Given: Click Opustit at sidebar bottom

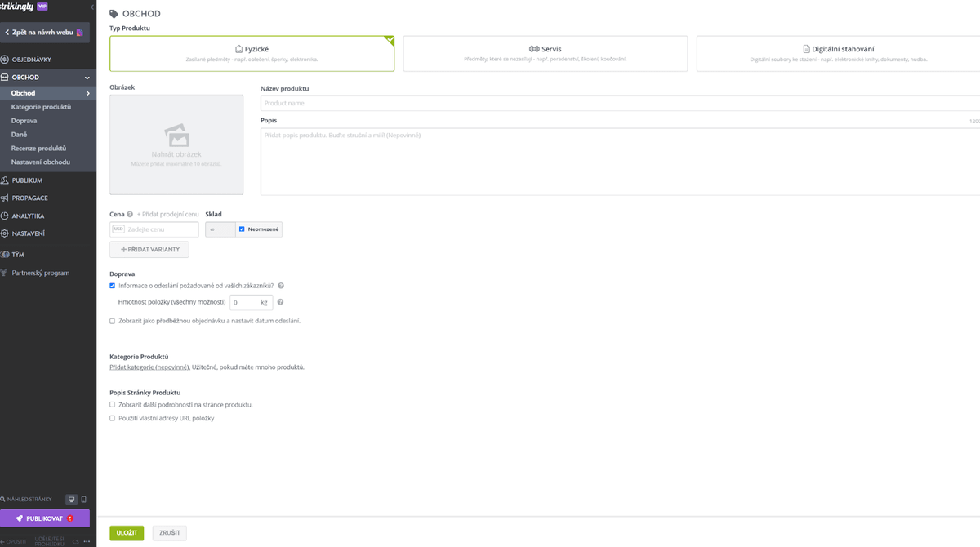Looking at the screenshot, I should [15, 541].
